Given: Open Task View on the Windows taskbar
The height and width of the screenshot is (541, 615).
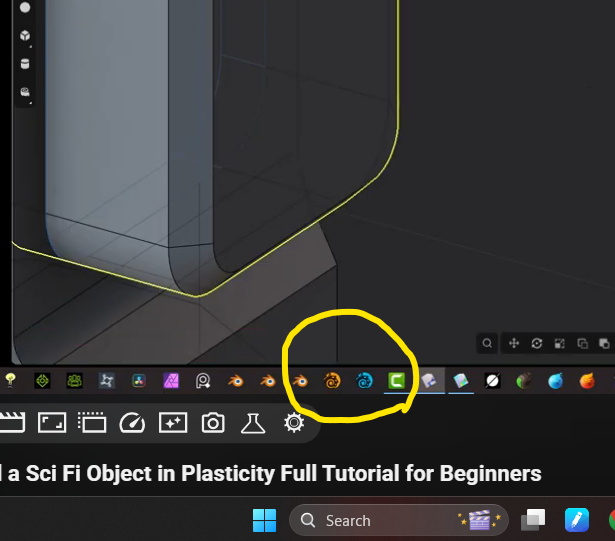Looking at the screenshot, I should point(533,520).
